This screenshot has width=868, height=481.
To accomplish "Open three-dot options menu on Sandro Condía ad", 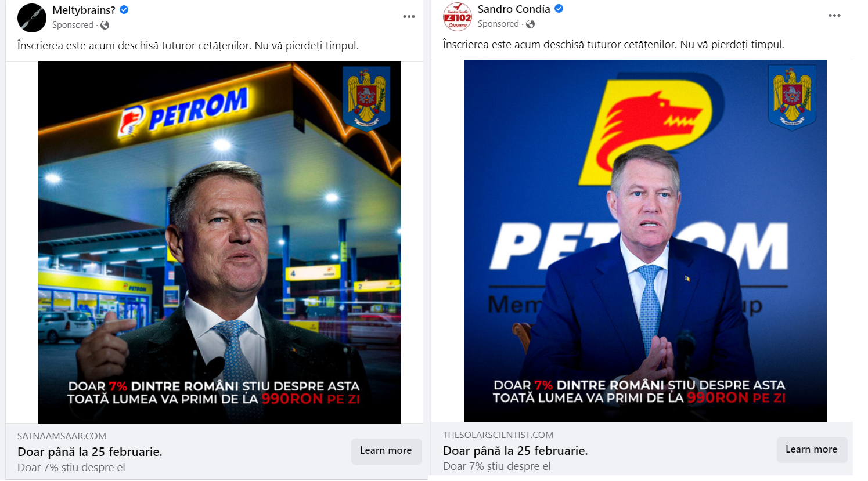I will click(834, 16).
